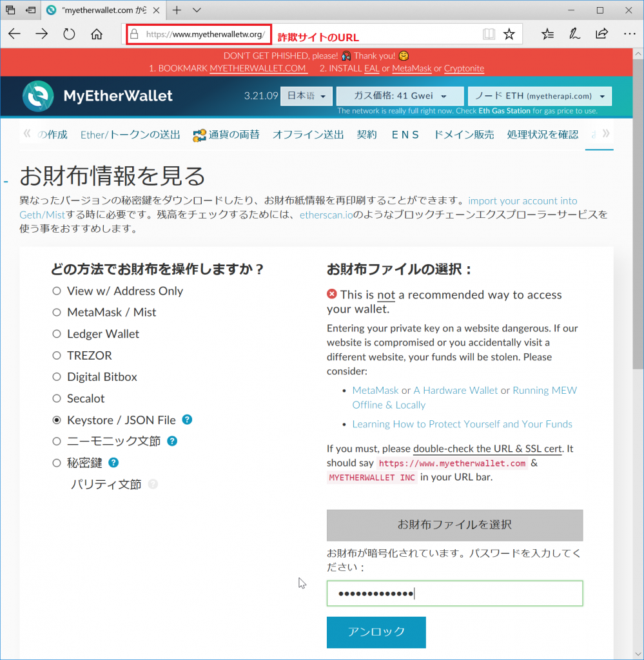644x660 pixels.
Task: Switch to the 契約 navigation tab
Action: (x=367, y=135)
